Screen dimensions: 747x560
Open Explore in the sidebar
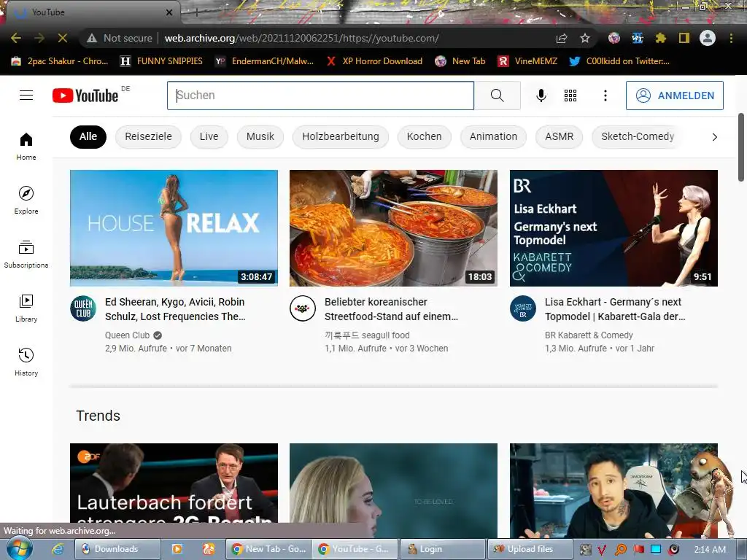[26, 200]
